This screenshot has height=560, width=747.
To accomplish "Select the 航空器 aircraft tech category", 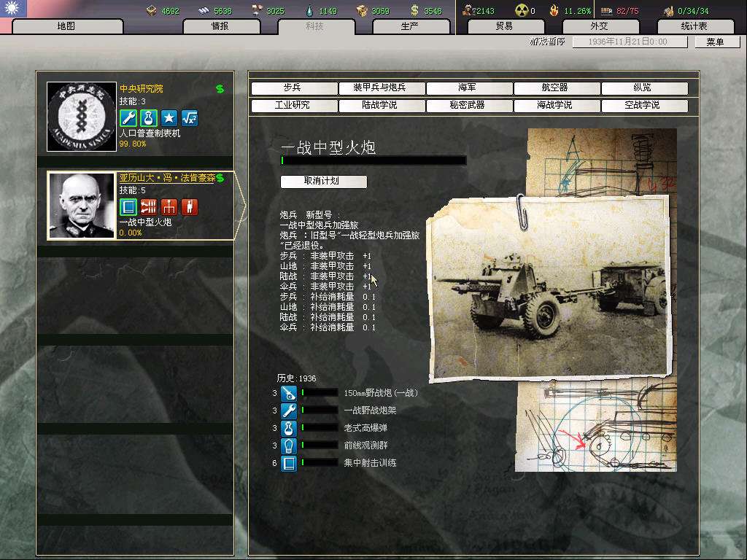I will (557, 87).
